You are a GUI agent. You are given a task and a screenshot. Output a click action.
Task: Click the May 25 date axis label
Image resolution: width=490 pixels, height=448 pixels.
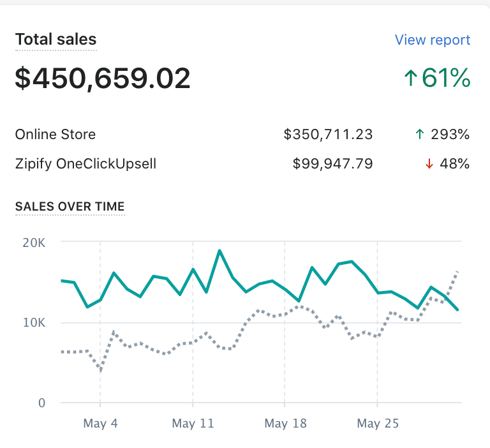click(378, 424)
